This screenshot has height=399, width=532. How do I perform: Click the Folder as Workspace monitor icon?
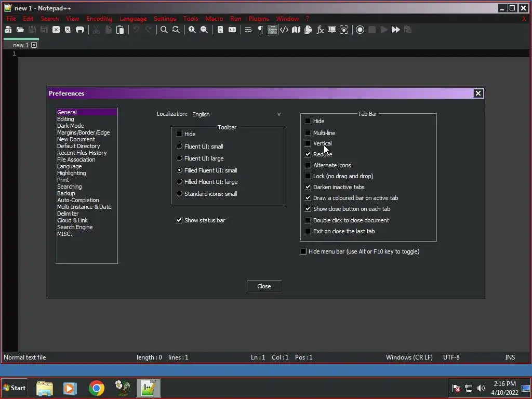point(332,30)
